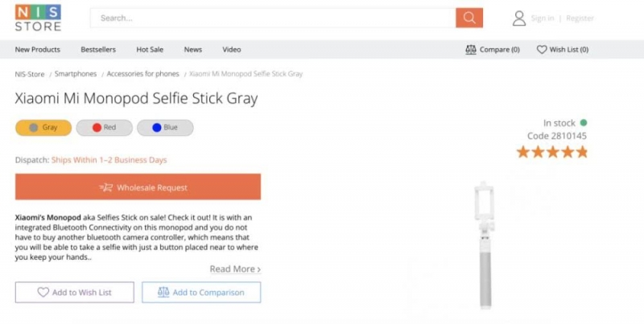Open the New Products menu
The width and height of the screenshot is (644, 324).
[x=38, y=49]
